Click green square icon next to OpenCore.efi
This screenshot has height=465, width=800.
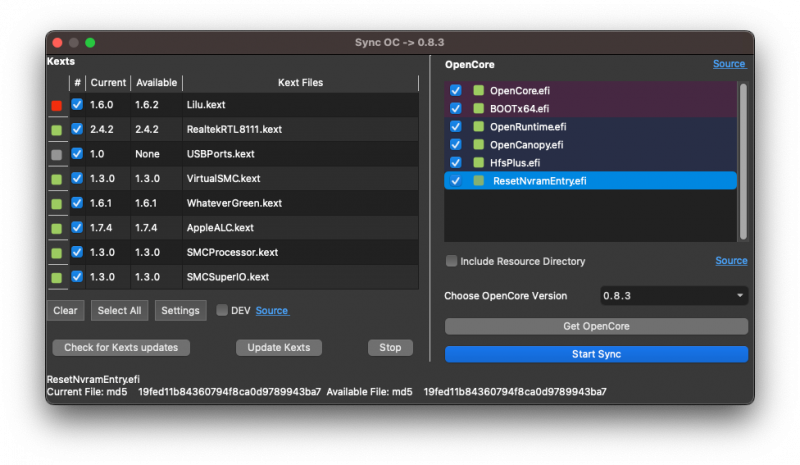click(x=479, y=91)
